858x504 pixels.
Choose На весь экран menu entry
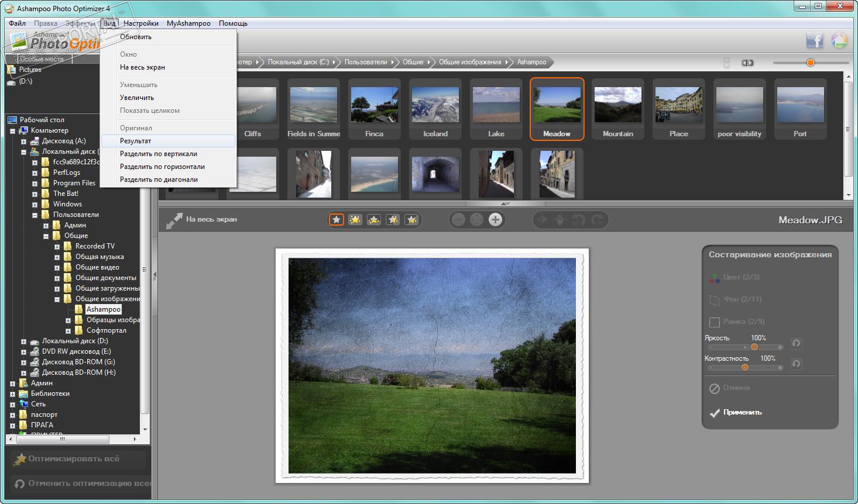pos(169,67)
